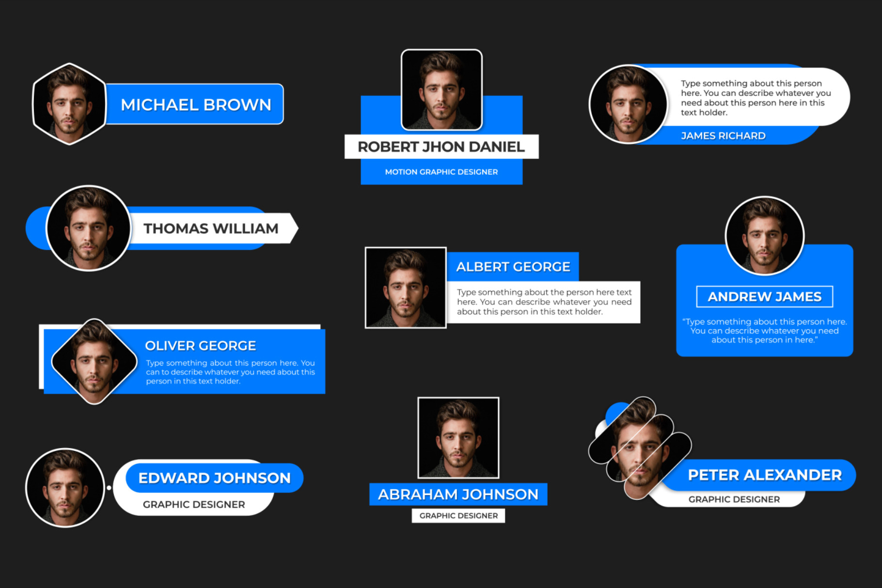The width and height of the screenshot is (882, 588).
Task: Click the description box under Albert George
Action: click(544, 302)
